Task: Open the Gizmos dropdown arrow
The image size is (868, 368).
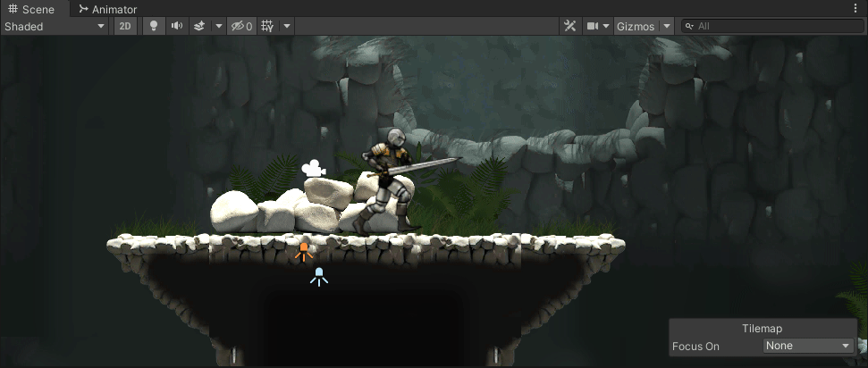Action: [667, 26]
